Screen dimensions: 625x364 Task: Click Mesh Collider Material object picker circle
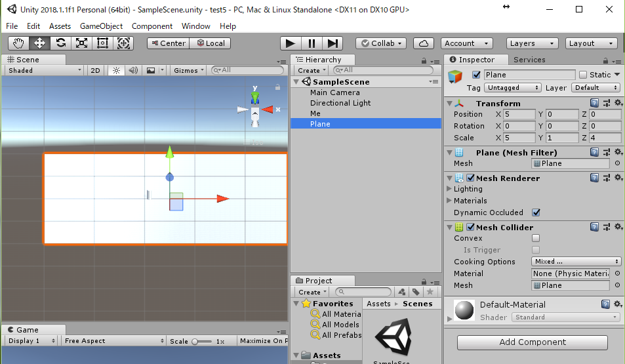617,273
